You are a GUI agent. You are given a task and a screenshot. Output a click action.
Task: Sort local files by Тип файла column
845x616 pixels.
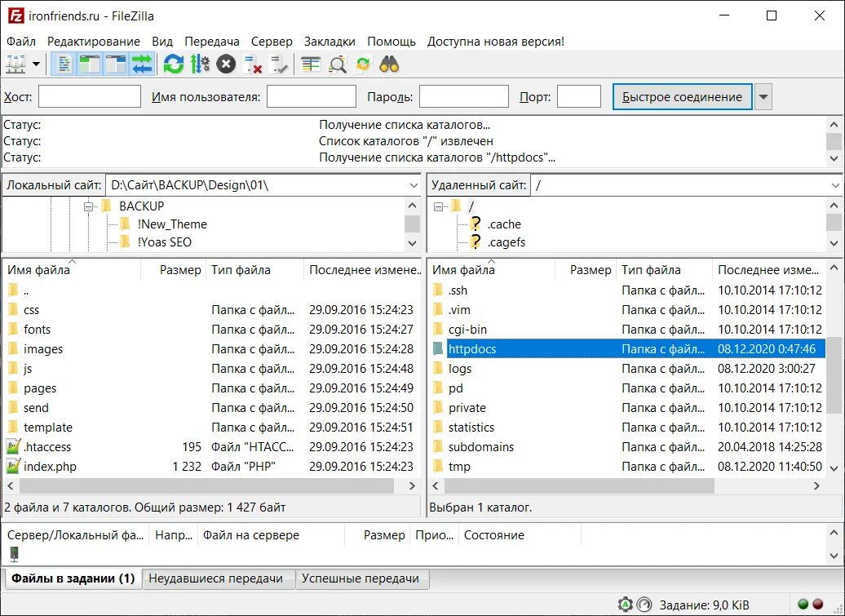(x=255, y=269)
